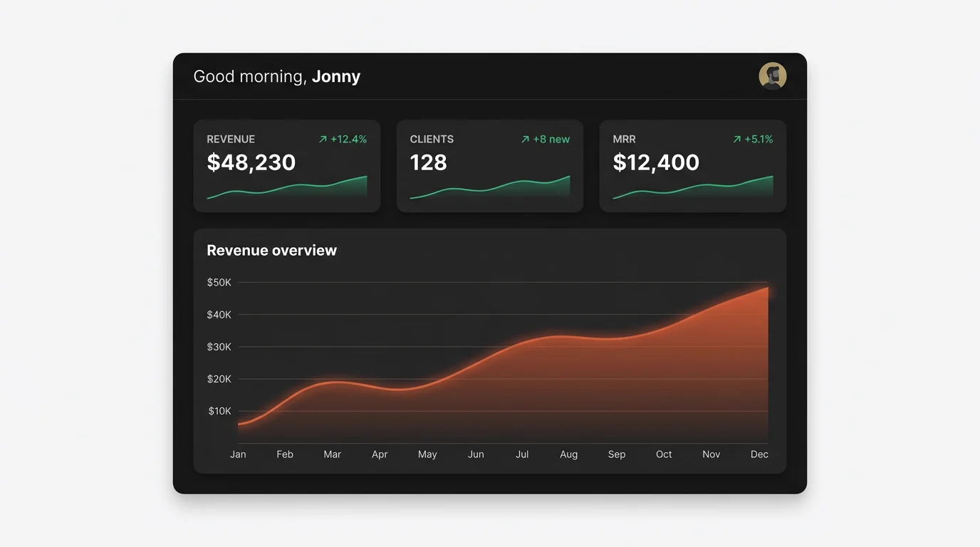The image size is (980, 547).
Task: Click the +5.1% MRR change label
Action: (759, 140)
